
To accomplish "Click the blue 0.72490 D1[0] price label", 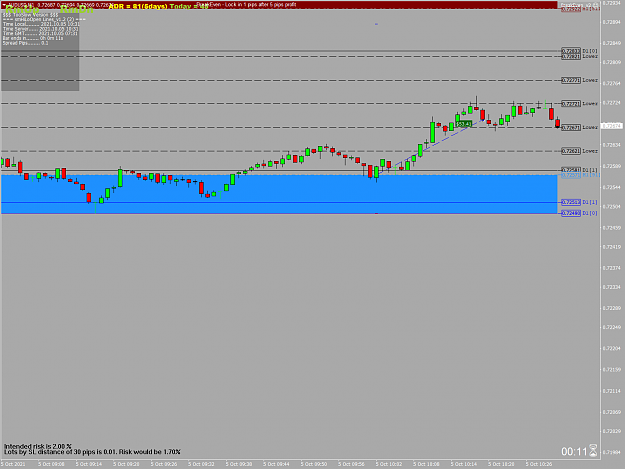I will tap(571, 213).
